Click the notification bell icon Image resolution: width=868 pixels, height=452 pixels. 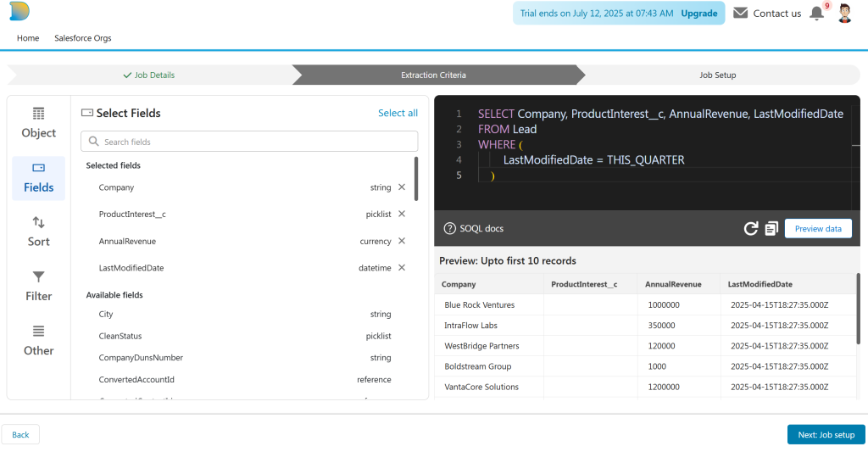(x=816, y=13)
